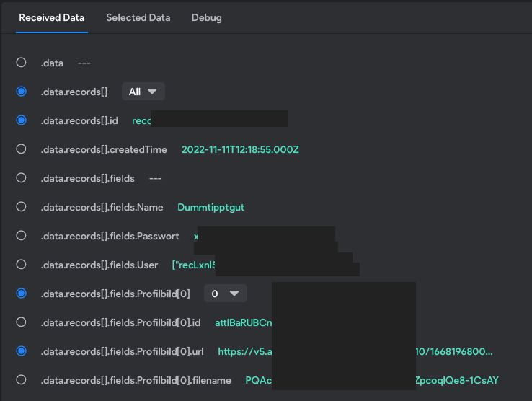Select the .data.records[].fields radio button

pos(21,178)
